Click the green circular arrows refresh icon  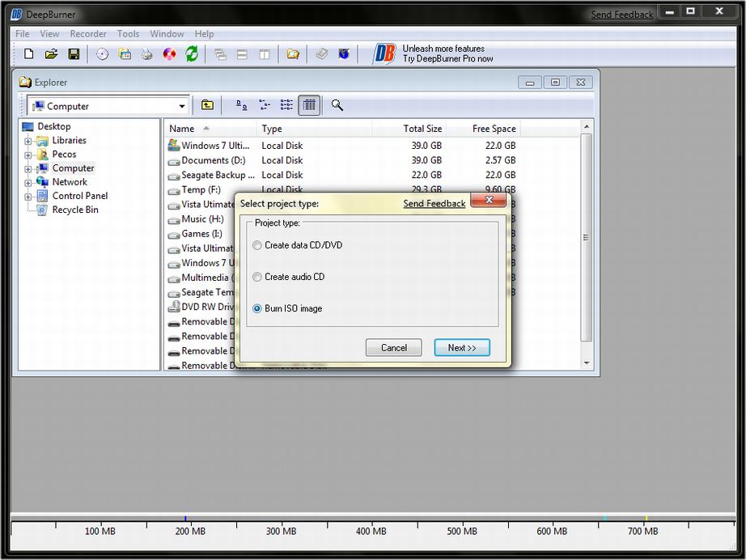tap(192, 53)
